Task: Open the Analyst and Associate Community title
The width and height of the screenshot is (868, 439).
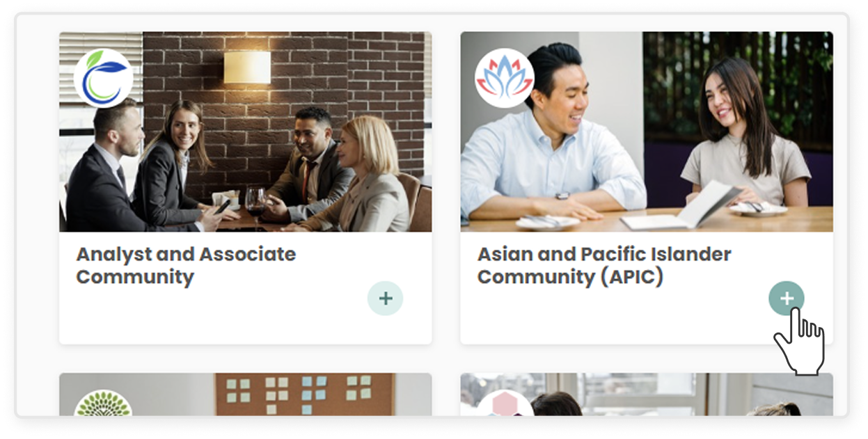Action: [187, 265]
